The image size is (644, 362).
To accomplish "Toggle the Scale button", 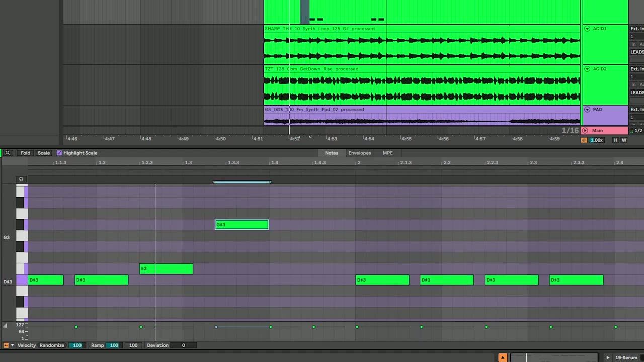I will click(x=44, y=153).
